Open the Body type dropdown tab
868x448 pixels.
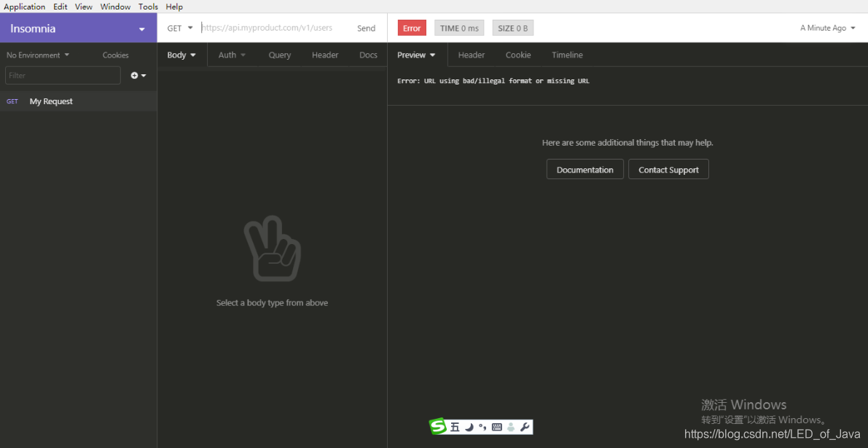point(181,55)
